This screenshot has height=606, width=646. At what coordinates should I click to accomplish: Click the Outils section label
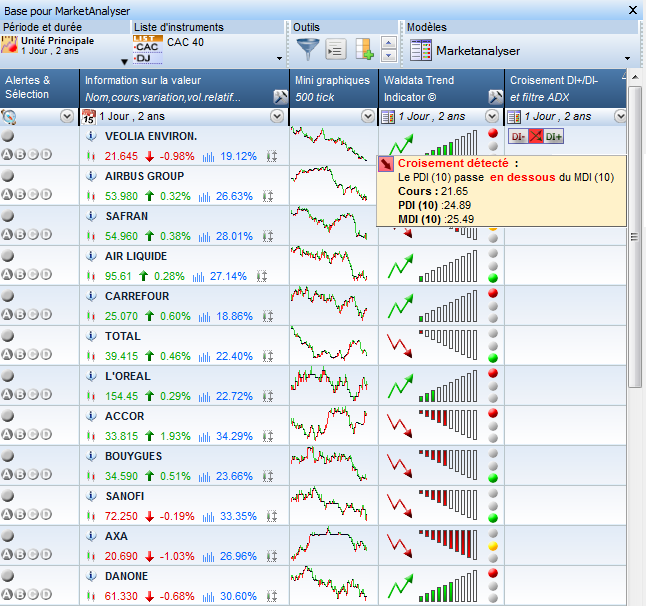[x=306, y=27]
